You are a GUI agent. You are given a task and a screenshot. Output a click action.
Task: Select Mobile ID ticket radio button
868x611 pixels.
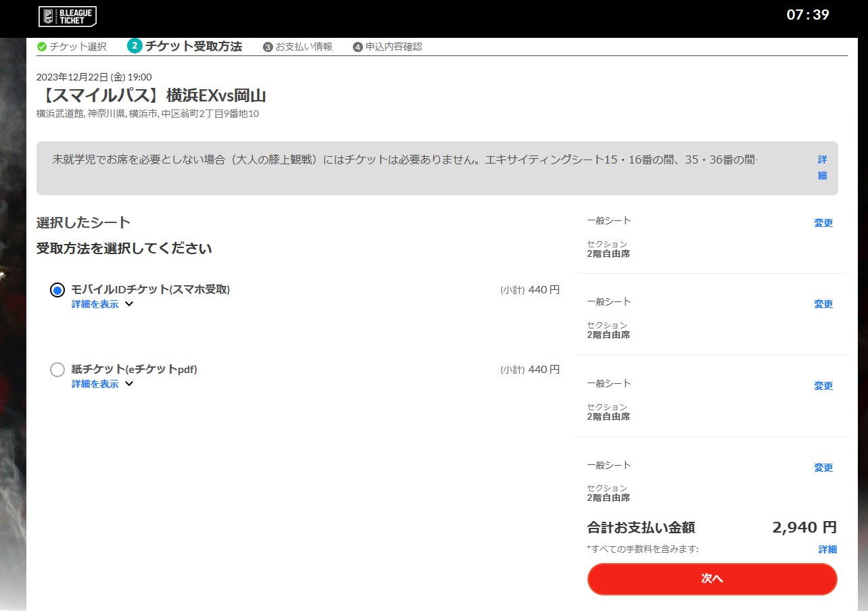(x=57, y=290)
